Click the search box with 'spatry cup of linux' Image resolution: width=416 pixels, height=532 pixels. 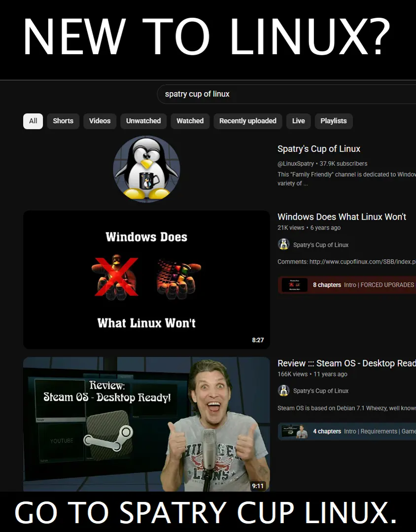tap(286, 94)
